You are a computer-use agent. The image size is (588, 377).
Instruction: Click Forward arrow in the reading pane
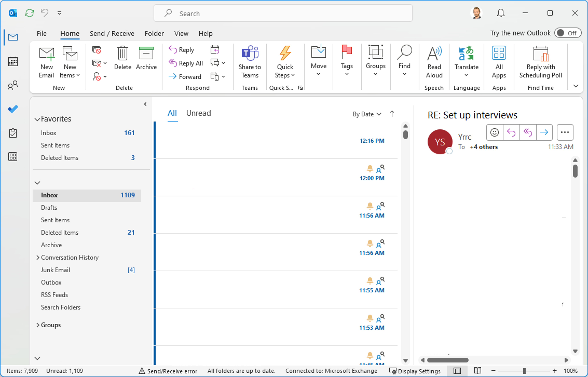[x=544, y=132]
